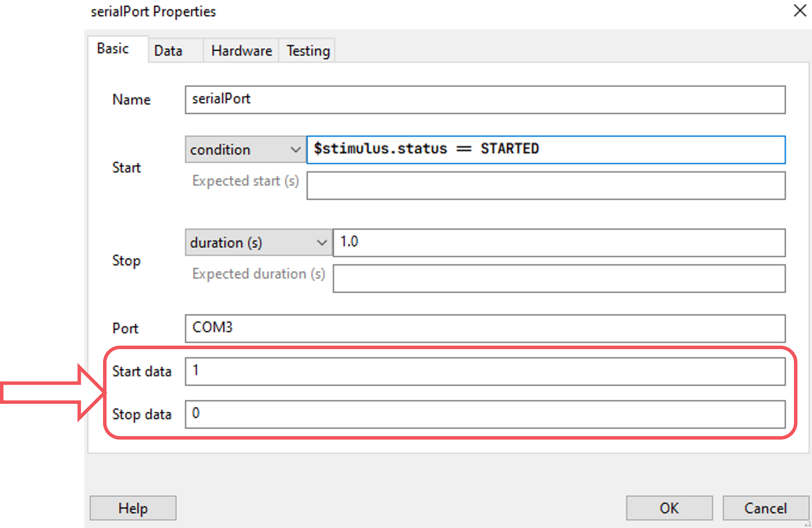Confirm with the OK button
812x528 pixels.
pyautogui.click(x=669, y=508)
